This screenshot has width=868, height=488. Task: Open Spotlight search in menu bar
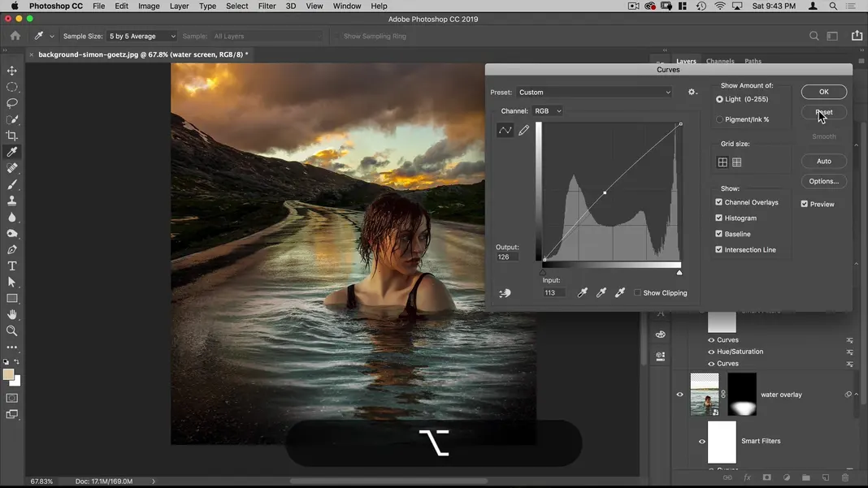pyautogui.click(x=832, y=6)
